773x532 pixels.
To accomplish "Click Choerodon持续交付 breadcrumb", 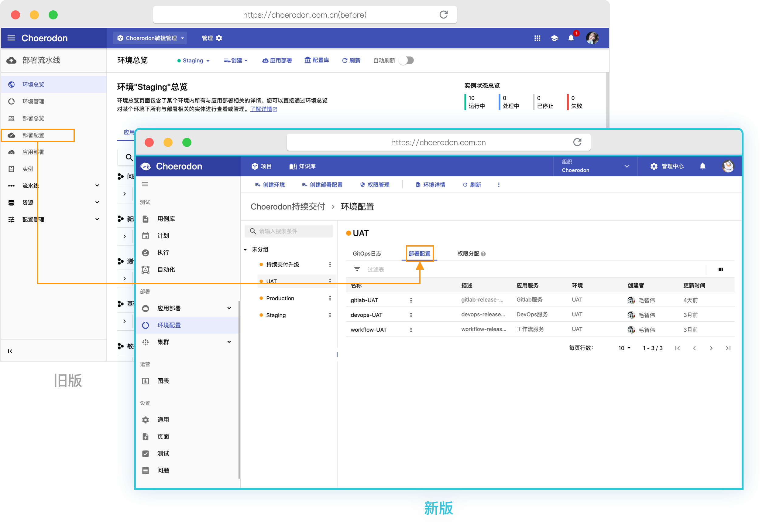I will 287,207.
